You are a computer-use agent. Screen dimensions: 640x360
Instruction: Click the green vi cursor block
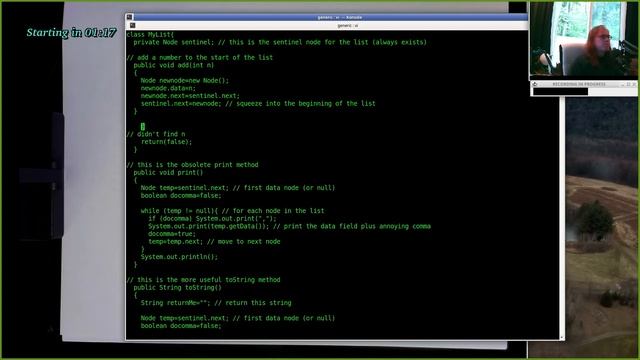[143, 127]
